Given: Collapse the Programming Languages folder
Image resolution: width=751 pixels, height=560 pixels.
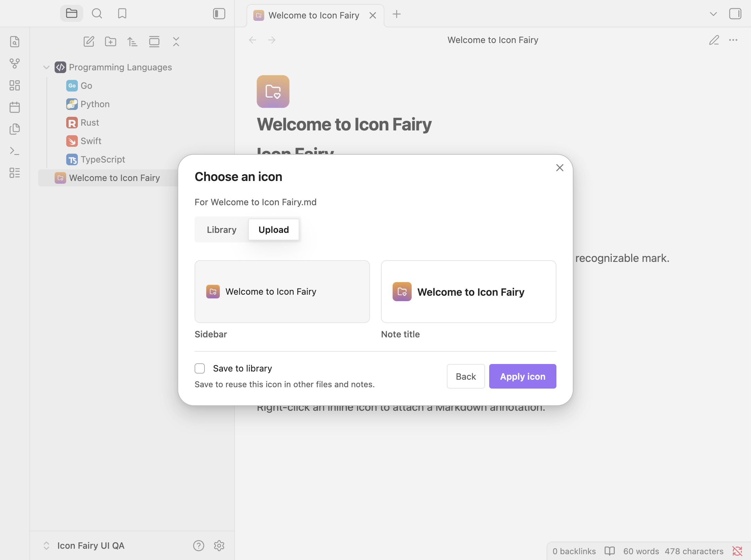Looking at the screenshot, I should click(46, 67).
